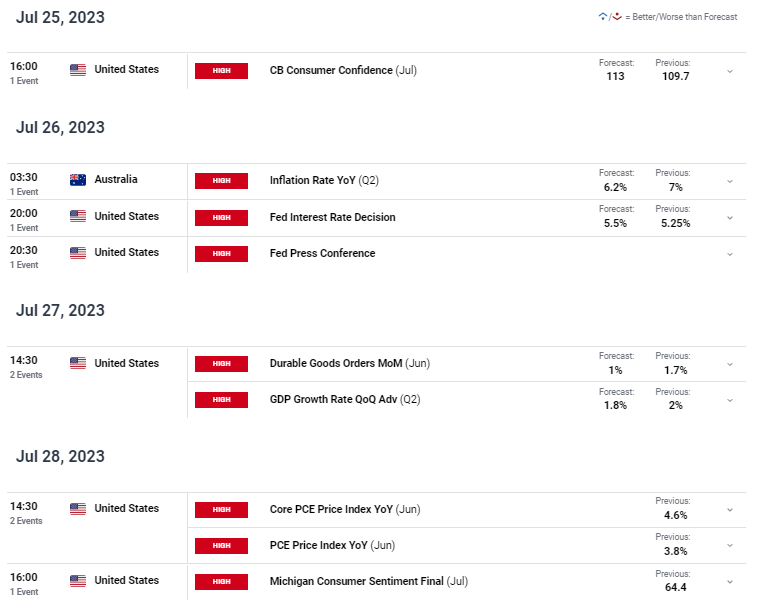Expand Fed Interest Rate Decision details
Image resolution: width=759 pixels, height=614 pixels.
(x=730, y=218)
